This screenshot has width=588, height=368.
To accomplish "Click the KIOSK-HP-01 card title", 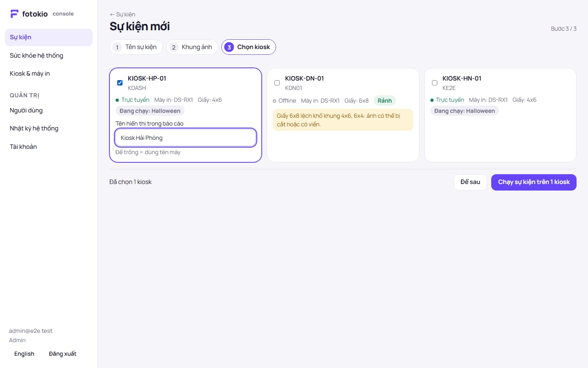I will tap(147, 79).
